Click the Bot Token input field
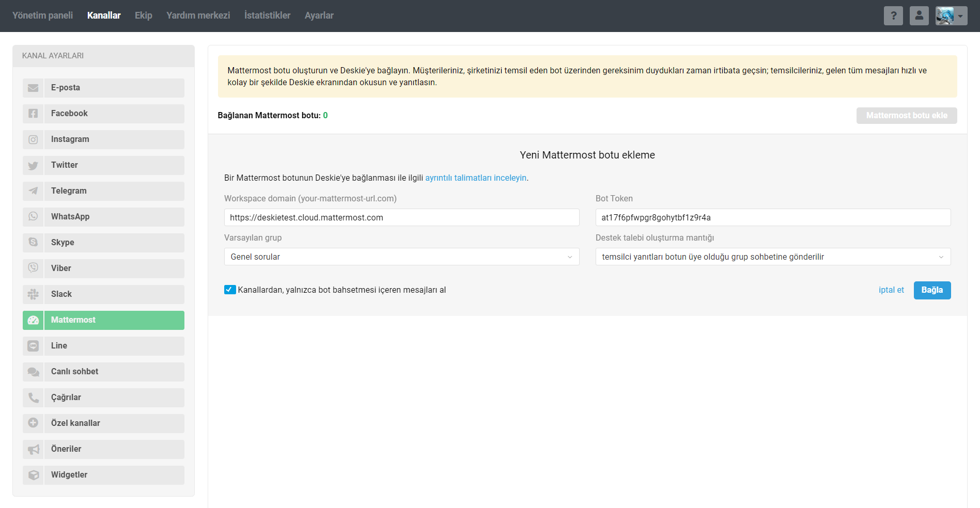980x508 pixels. (x=773, y=217)
